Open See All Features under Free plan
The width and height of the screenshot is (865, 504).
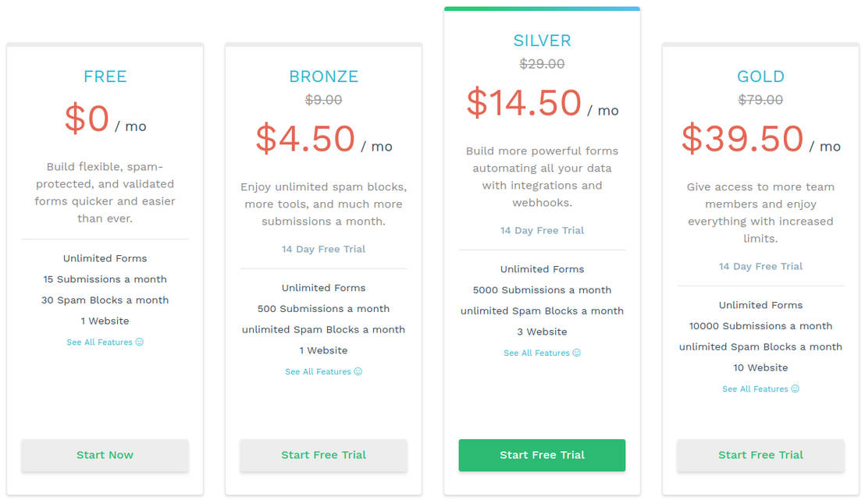tap(99, 343)
